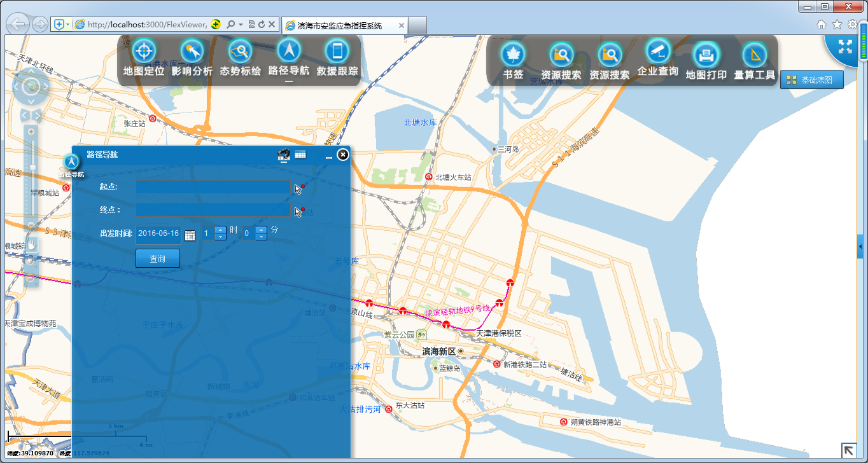This screenshot has width=868, height=463.
Task: Switch to binoculars query view in 路径导航 panel
Action: 284,155
